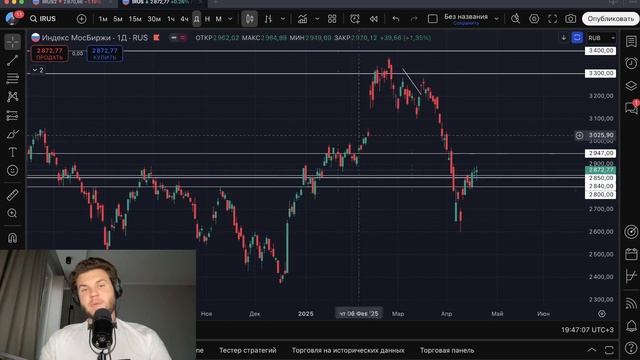This screenshot has height=360, width=640.
Task: Select the ruler measure tool
Action: [x=13, y=195]
